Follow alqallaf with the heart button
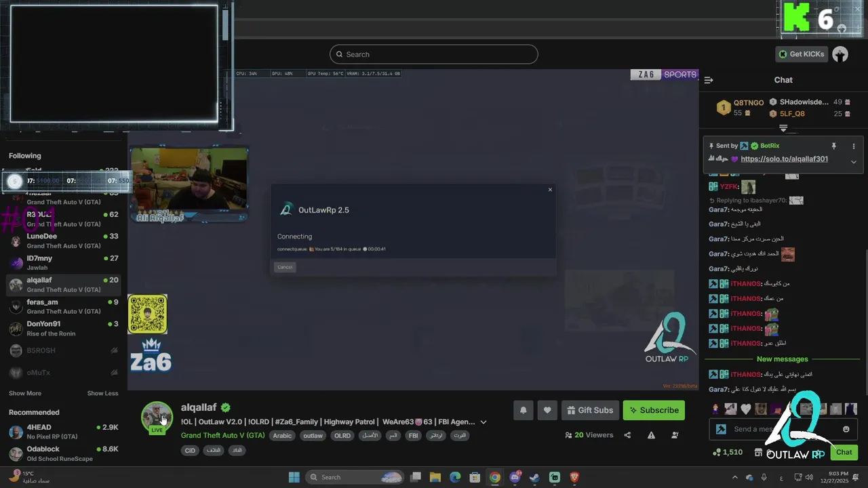This screenshot has width=868, height=488. point(547,410)
